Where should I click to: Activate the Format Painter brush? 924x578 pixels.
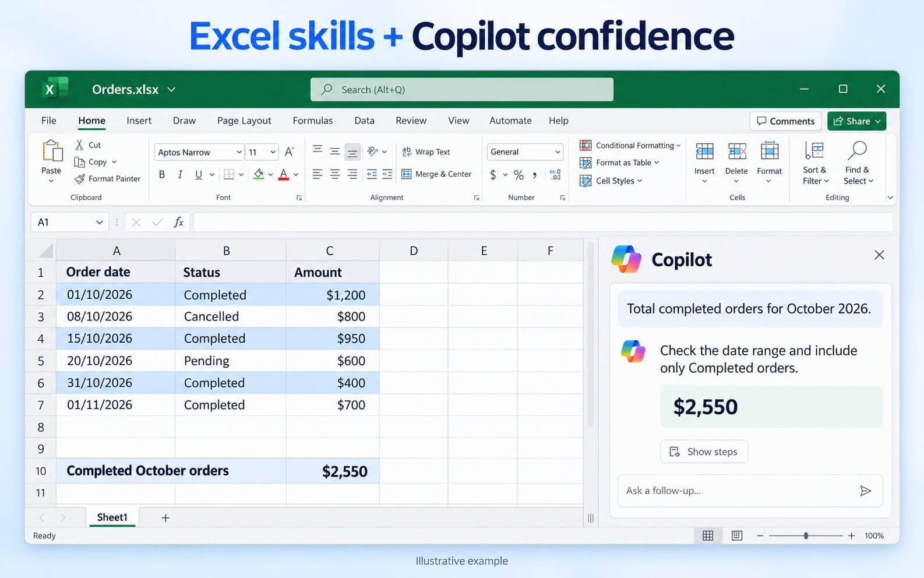[x=80, y=179]
